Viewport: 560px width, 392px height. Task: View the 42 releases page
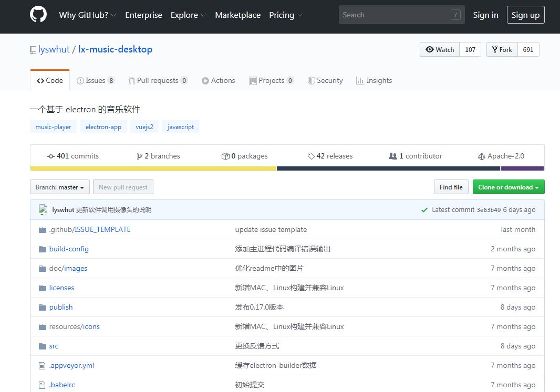pyautogui.click(x=330, y=156)
